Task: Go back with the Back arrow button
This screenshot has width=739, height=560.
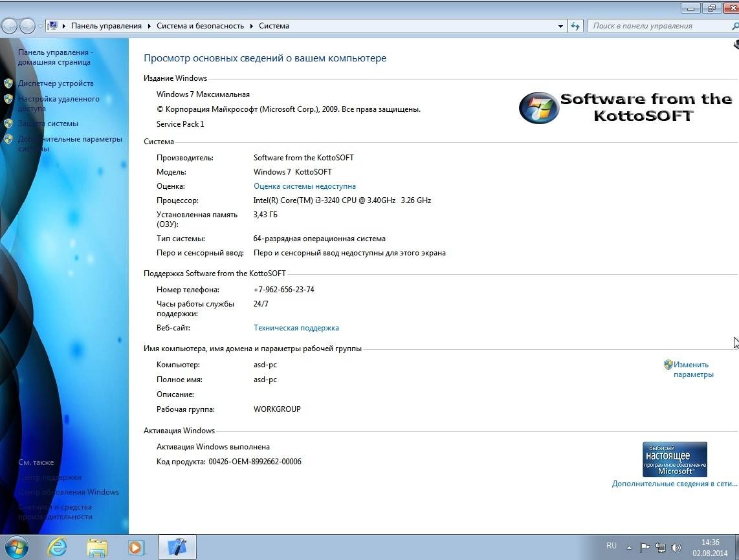Action: coord(10,26)
